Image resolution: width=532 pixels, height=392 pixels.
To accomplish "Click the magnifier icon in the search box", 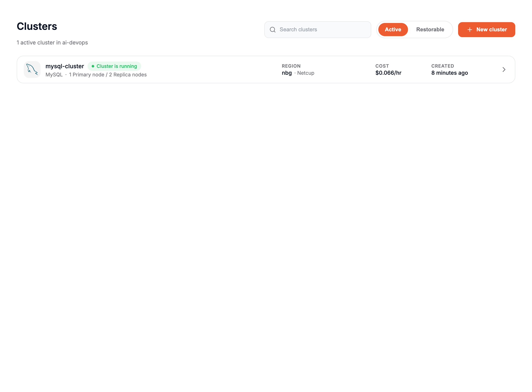I will coord(273,30).
